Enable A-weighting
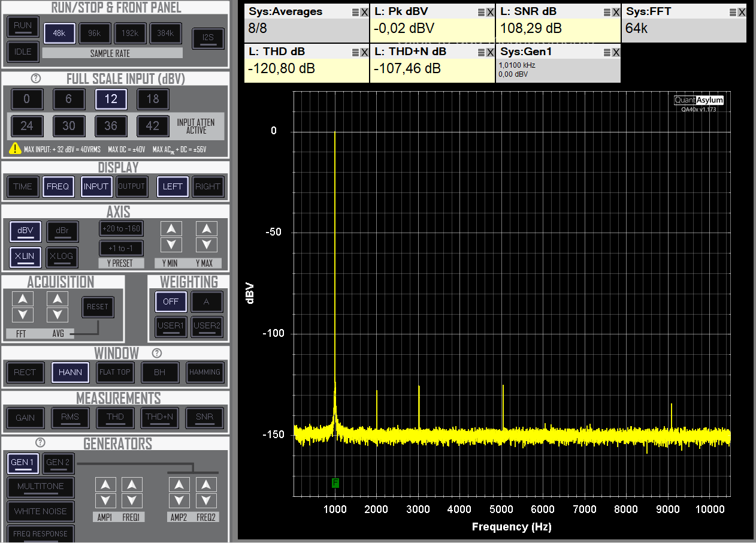This screenshot has width=756, height=543. pos(207,301)
